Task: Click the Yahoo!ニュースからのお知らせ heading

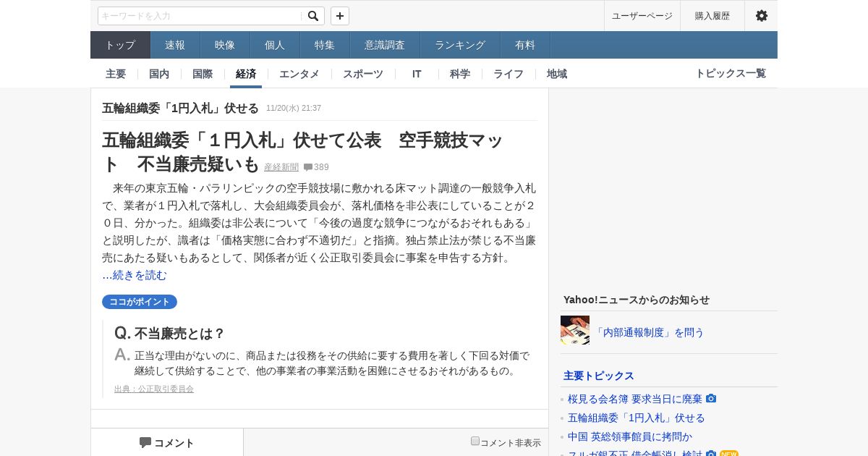Action: (637, 300)
